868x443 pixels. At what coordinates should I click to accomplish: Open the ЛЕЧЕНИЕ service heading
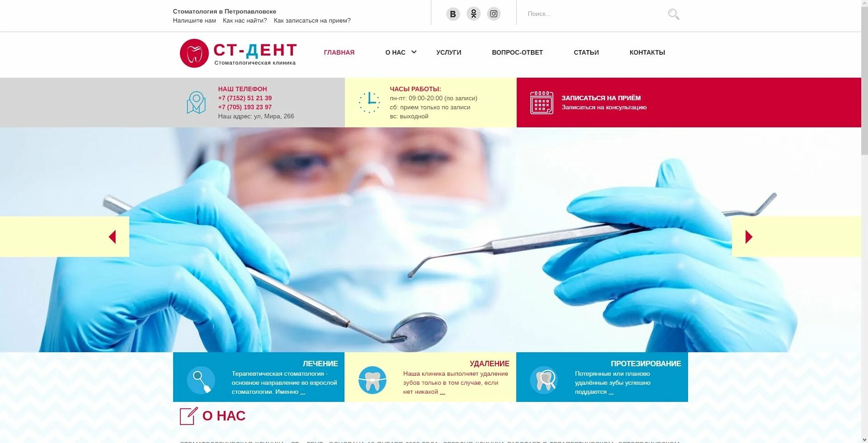[x=320, y=364]
